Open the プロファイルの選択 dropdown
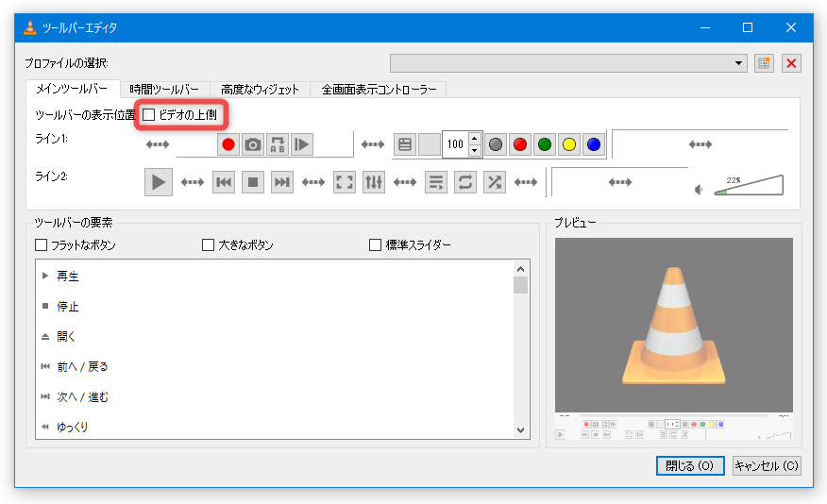This screenshot has height=504, width=827. [568, 63]
